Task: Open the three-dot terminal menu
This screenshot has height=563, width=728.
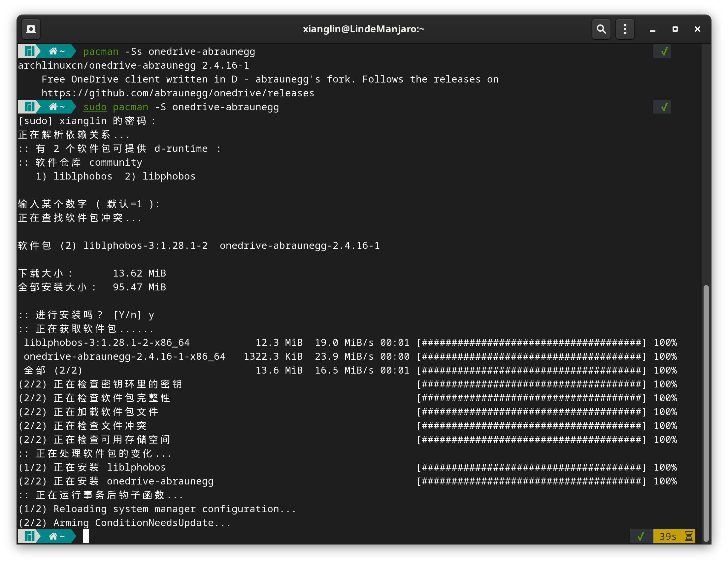Action: (625, 29)
